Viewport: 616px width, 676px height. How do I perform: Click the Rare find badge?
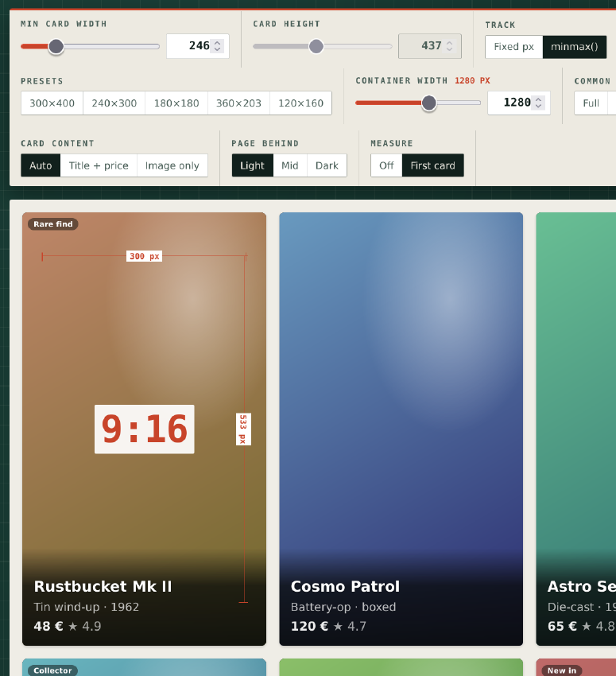pos(53,224)
